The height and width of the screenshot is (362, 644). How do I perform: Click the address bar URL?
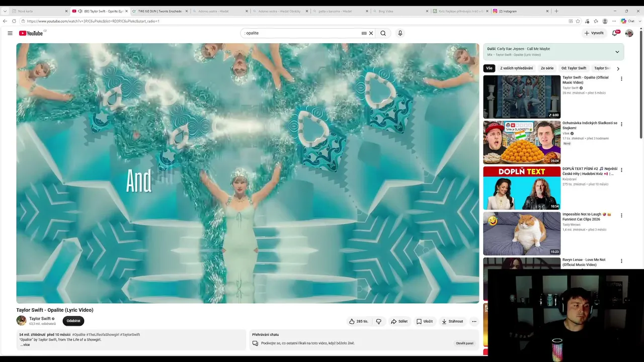click(93, 21)
